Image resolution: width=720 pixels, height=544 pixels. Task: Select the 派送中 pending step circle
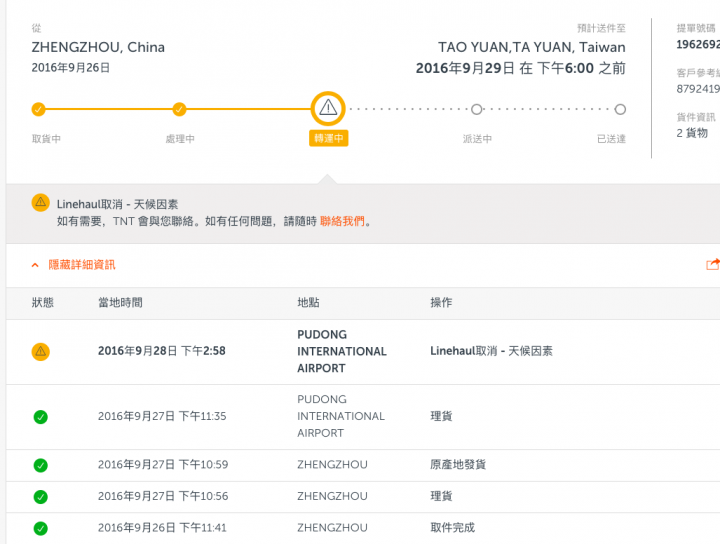[x=477, y=109]
